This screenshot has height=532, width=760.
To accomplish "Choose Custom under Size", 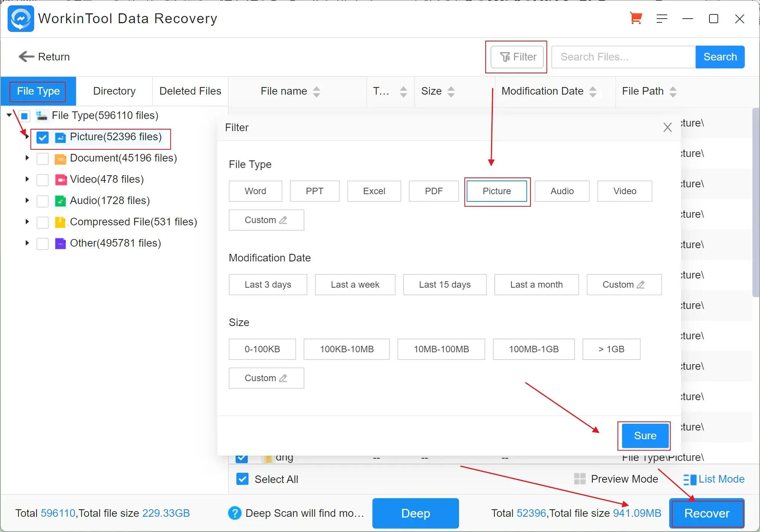I will (x=266, y=378).
